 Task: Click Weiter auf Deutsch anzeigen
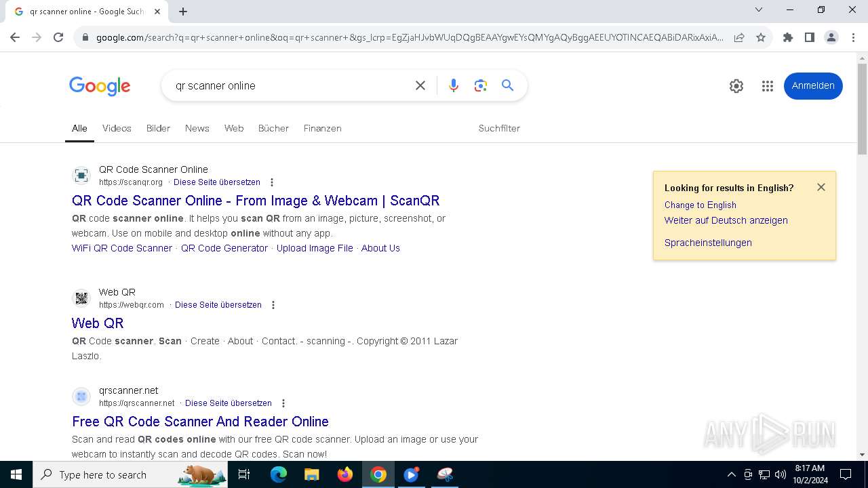[x=726, y=220]
